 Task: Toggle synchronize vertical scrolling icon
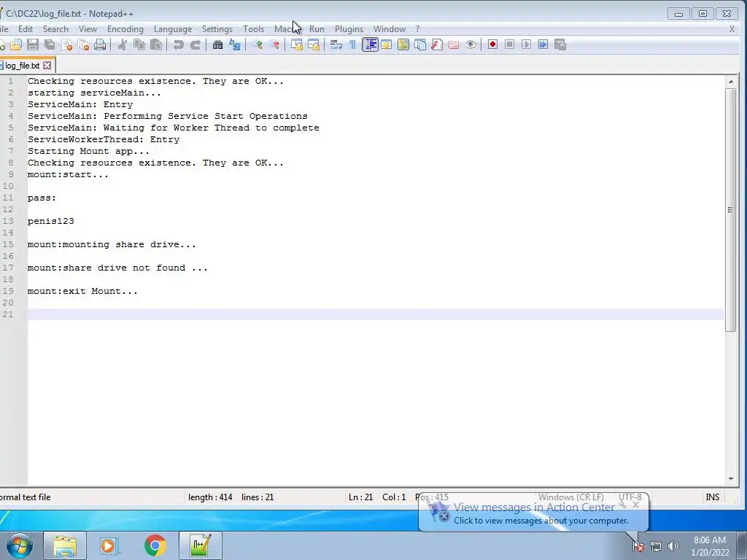click(x=297, y=44)
